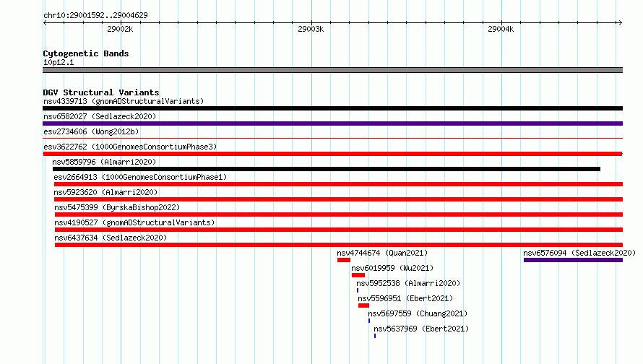This screenshot has height=364, width=643.
Task: Open the nsv6437634 Sedlazeck2020 label
Action: click(x=111, y=238)
